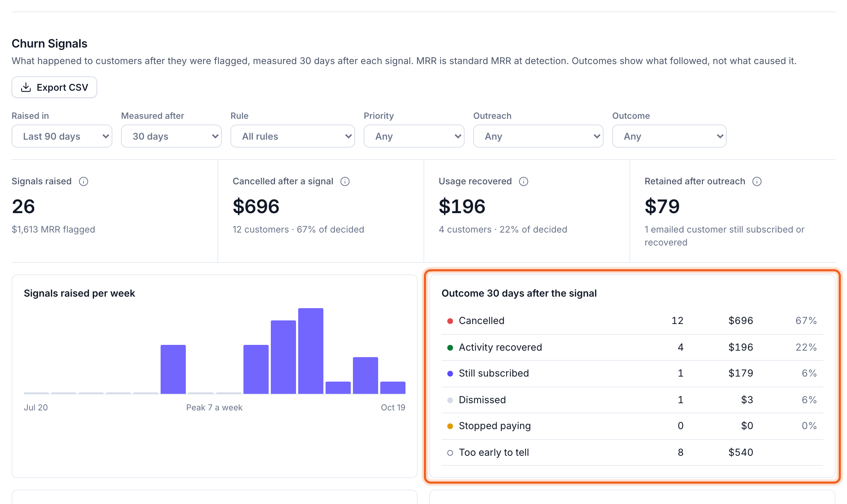Click the Export CSV button

54,87
